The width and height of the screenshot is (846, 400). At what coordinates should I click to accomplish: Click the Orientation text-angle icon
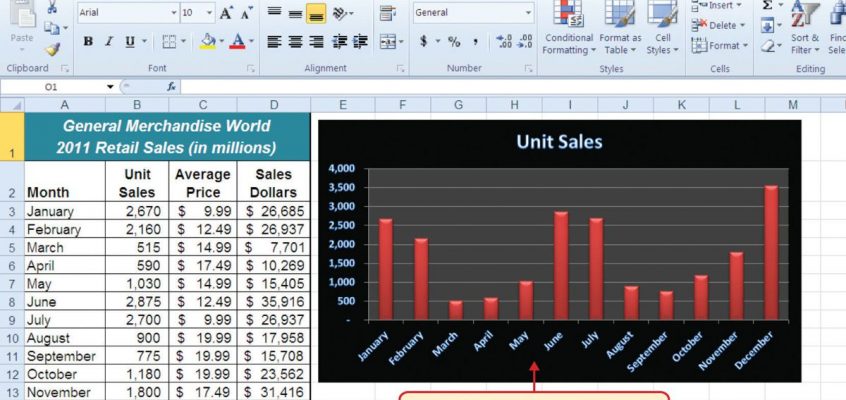coord(340,13)
